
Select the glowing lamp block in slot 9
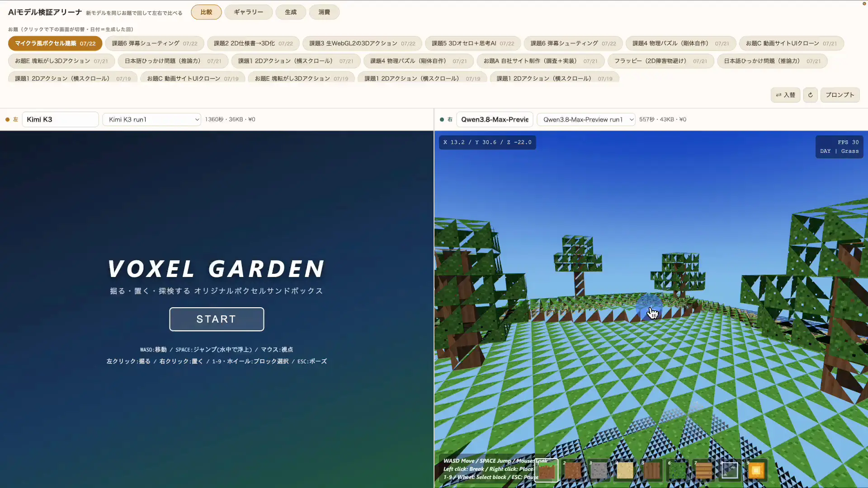click(756, 471)
